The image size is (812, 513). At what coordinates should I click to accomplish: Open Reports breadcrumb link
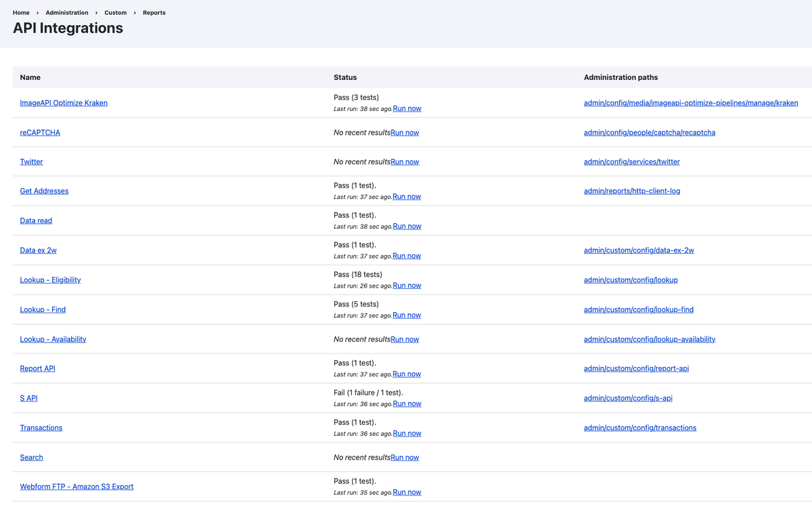(x=154, y=13)
